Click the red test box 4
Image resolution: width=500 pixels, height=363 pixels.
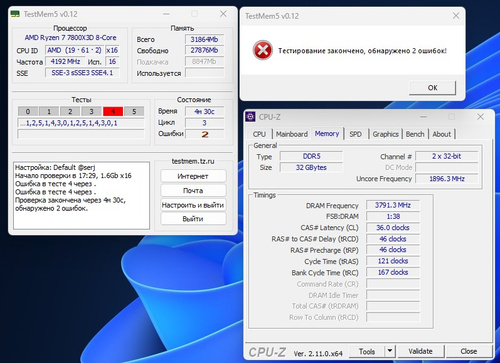point(113,111)
